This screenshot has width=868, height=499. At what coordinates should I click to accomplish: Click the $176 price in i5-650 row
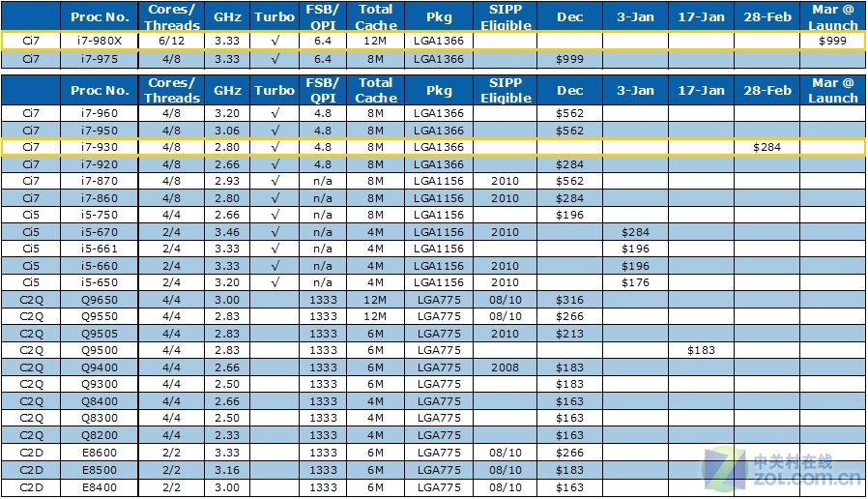tap(635, 282)
